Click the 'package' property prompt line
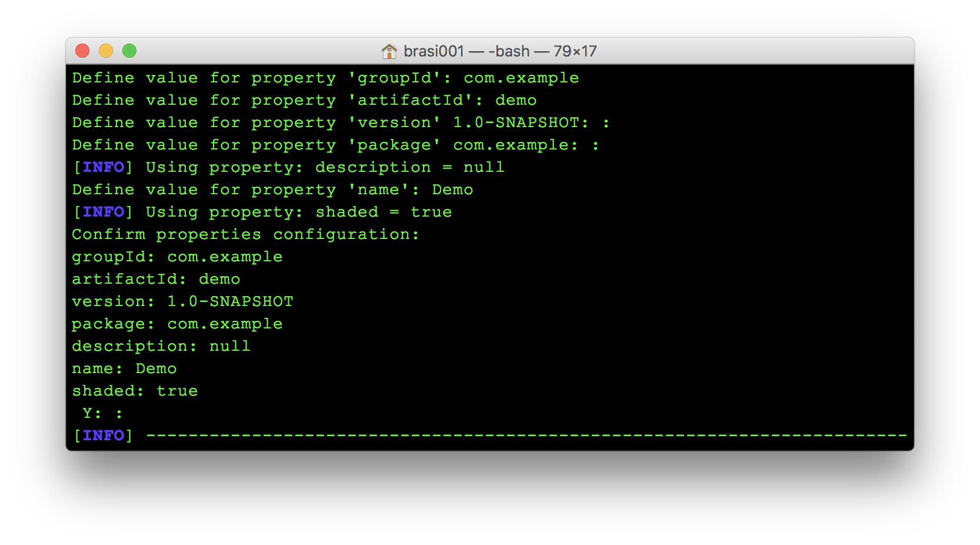Image resolution: width=980 pixels, height=545 pixels. click(x=335, y=145)
